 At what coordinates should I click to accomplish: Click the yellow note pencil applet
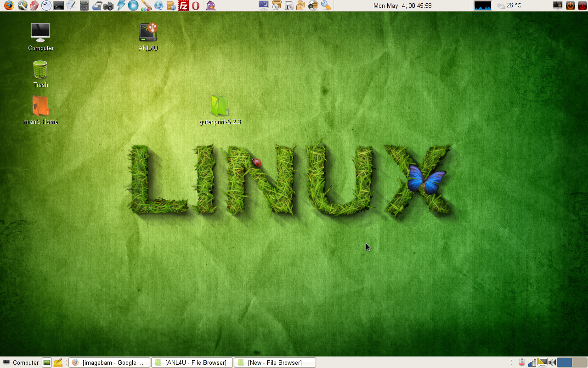[x=58, y=362]
